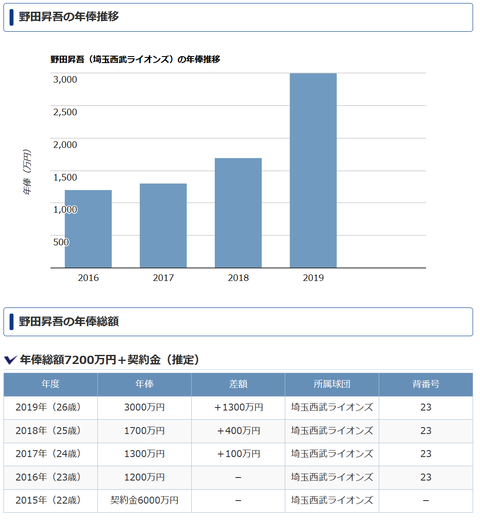Click the 契約金6000万円 cell
The height and width of the screenshot is (521, 480).
pos(144,500)
